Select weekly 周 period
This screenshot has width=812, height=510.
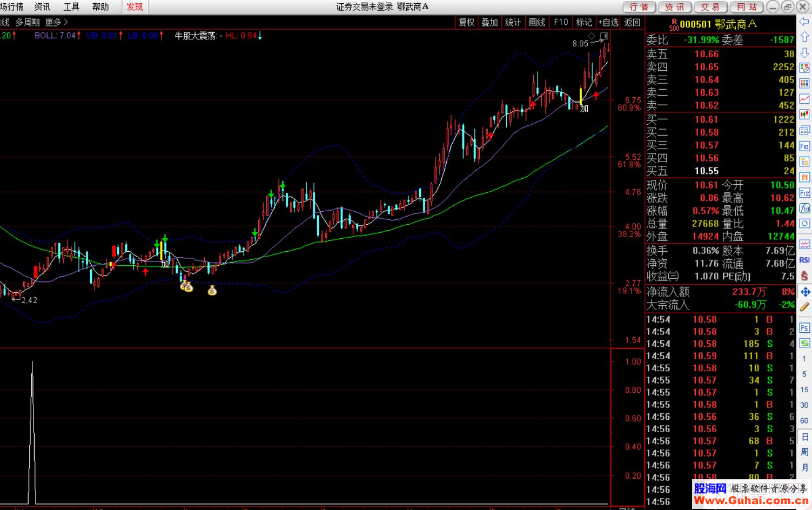pyautogui.click(x=804, y=452)
